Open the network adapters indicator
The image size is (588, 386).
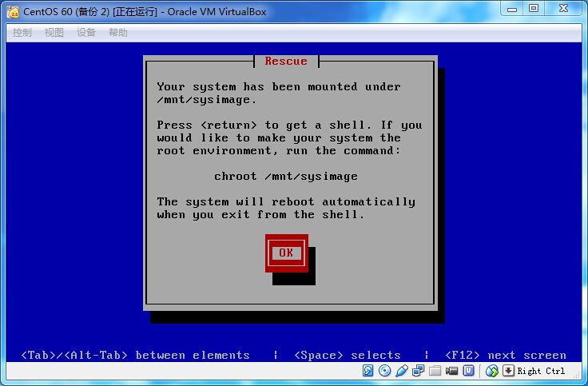pos(418,371)
